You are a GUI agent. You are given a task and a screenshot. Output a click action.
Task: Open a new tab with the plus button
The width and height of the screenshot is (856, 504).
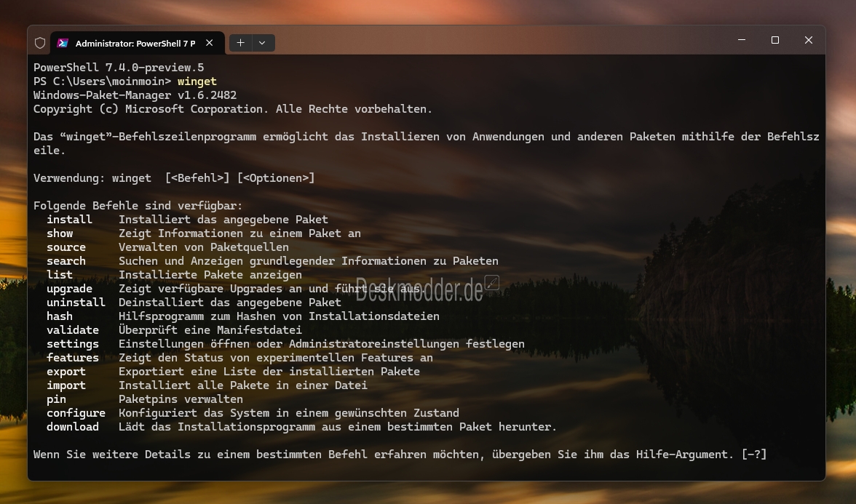coord(240,42)
